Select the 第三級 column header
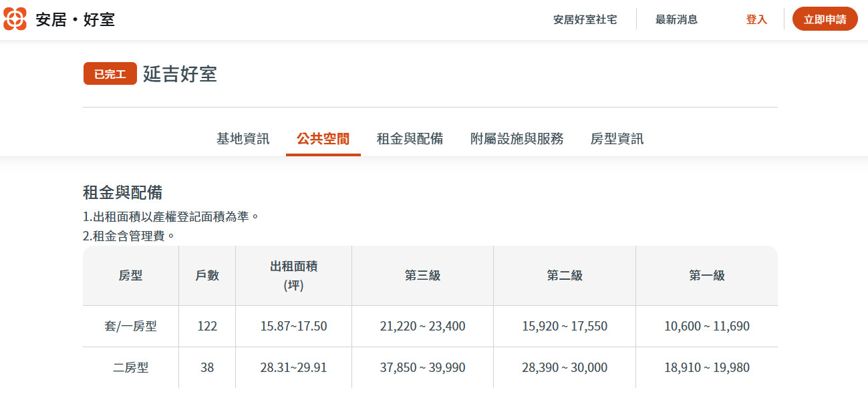 (x=422, y=276)
